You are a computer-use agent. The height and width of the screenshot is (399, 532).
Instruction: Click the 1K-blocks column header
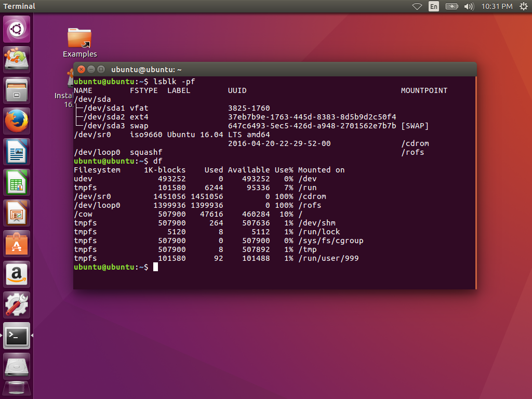(x=165, y=170)
